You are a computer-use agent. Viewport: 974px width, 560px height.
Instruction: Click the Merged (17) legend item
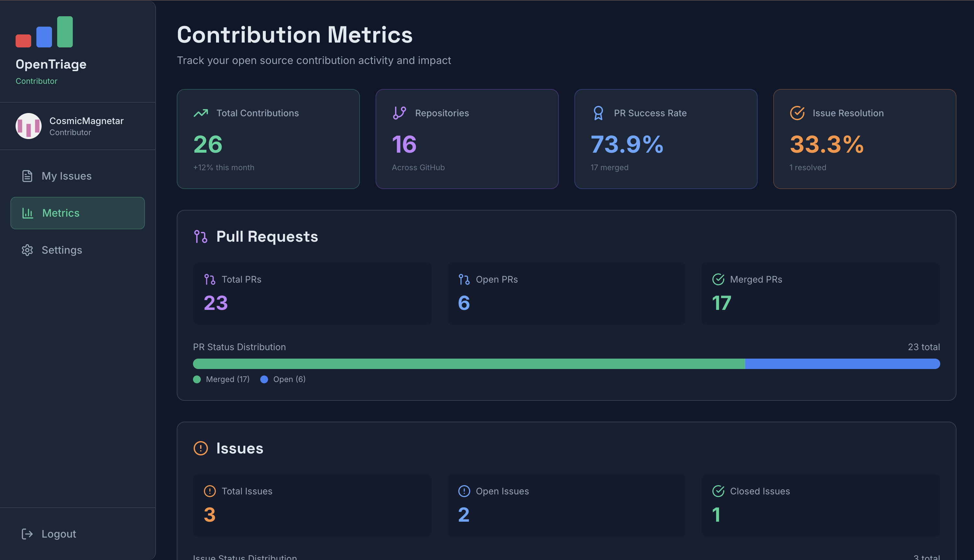[222, 379]
